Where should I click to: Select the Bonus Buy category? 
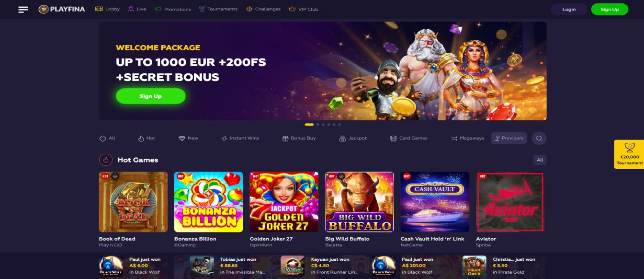tap(299, 138)
